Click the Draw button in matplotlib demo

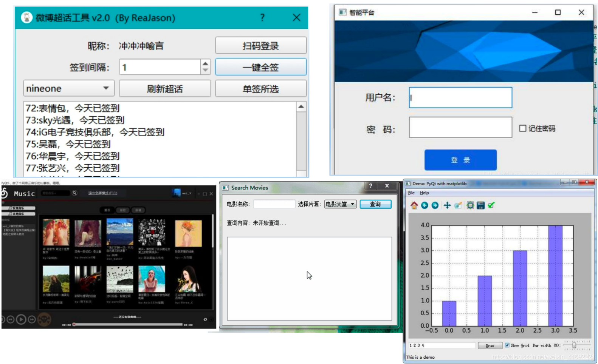pyautogui.click(x=490, y=345)
